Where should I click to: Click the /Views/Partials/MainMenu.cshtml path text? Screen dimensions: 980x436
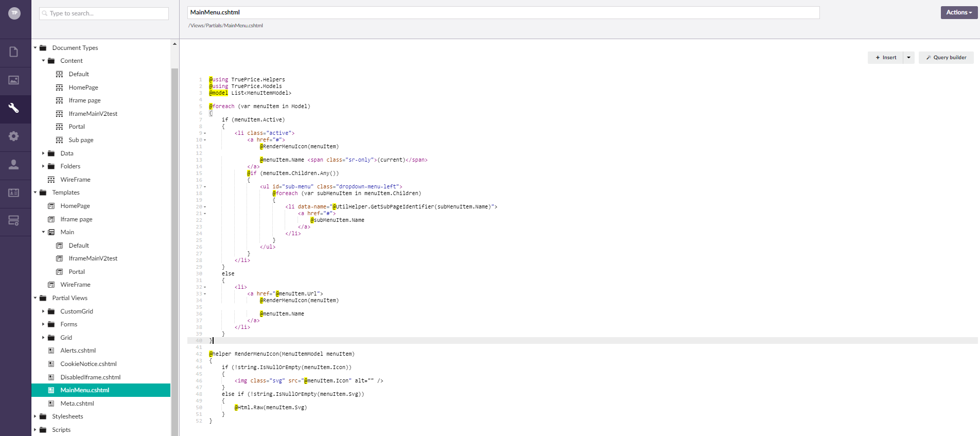(x=225, y=26)
